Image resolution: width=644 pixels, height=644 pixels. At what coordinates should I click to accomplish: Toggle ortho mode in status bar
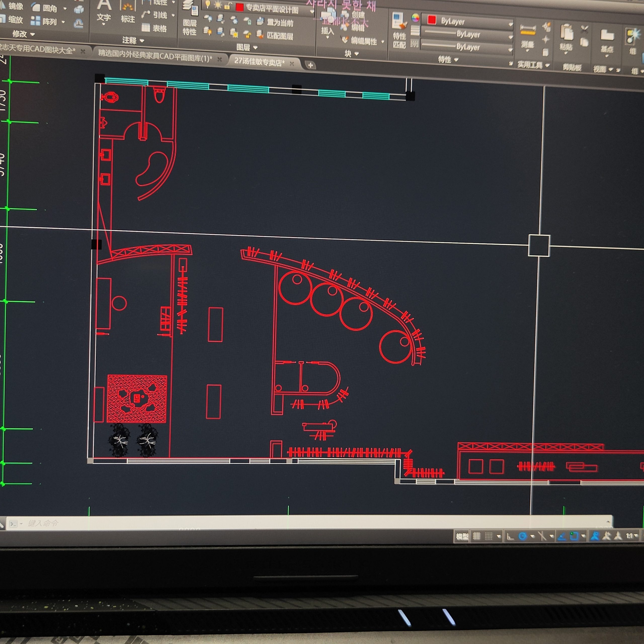click(510, 536)
